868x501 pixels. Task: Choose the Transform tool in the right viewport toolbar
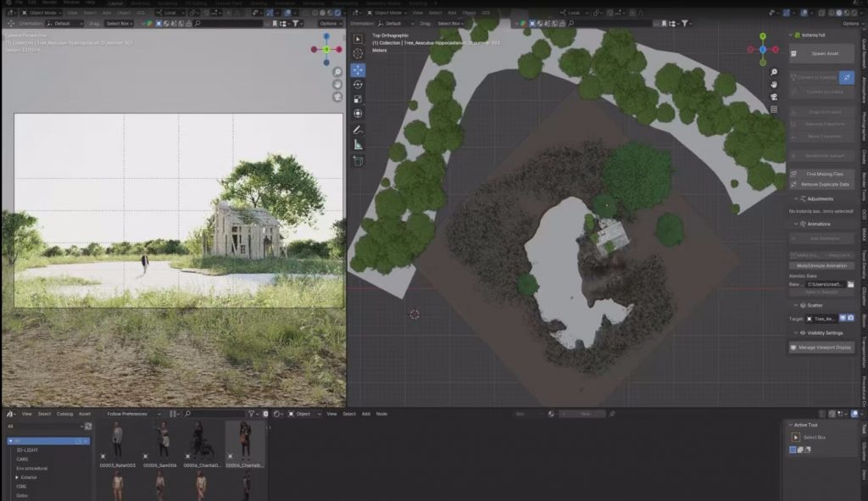(359, 114)
